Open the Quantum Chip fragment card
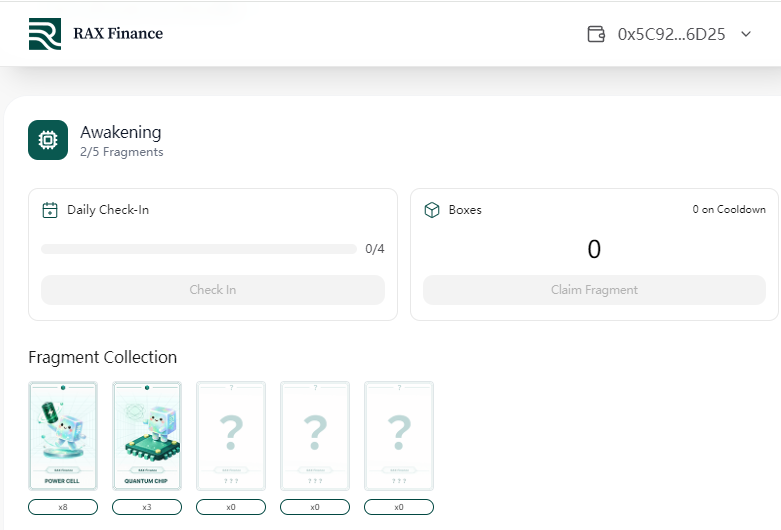This screenshot has height=530, width=781. click(x=147, y=436)
